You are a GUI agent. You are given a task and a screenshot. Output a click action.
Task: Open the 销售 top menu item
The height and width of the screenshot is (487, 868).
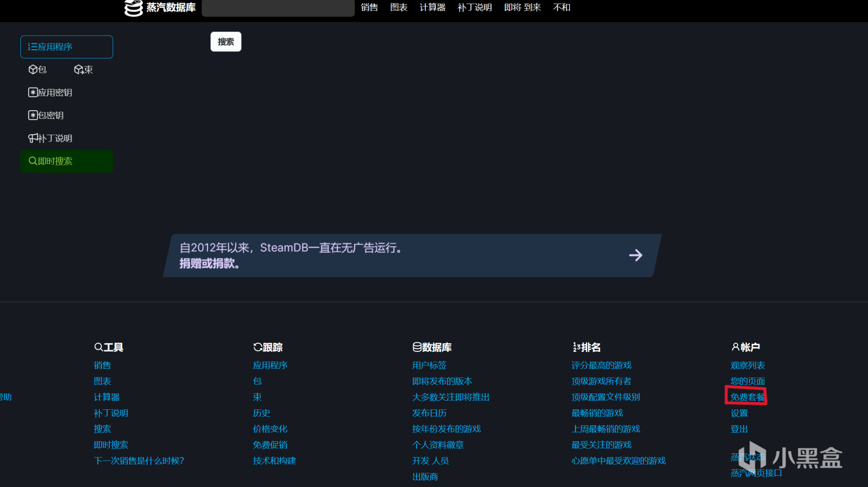(369, 7)
